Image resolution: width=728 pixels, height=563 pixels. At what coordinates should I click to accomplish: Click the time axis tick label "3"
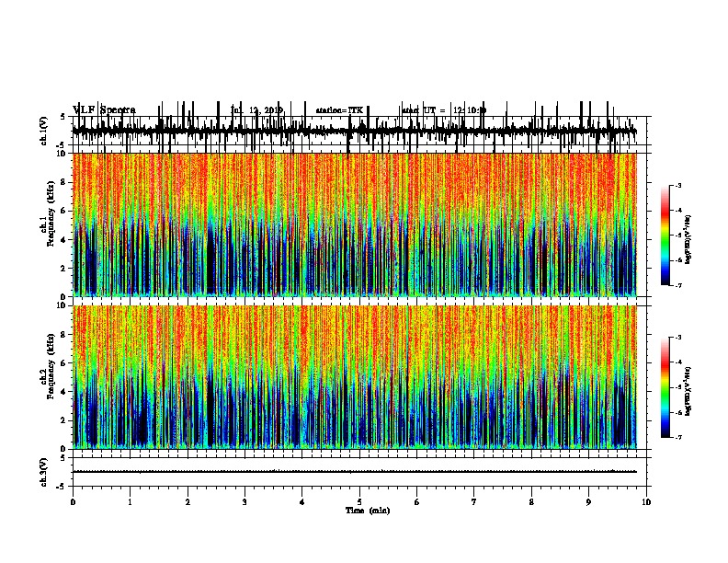point(245,501)
